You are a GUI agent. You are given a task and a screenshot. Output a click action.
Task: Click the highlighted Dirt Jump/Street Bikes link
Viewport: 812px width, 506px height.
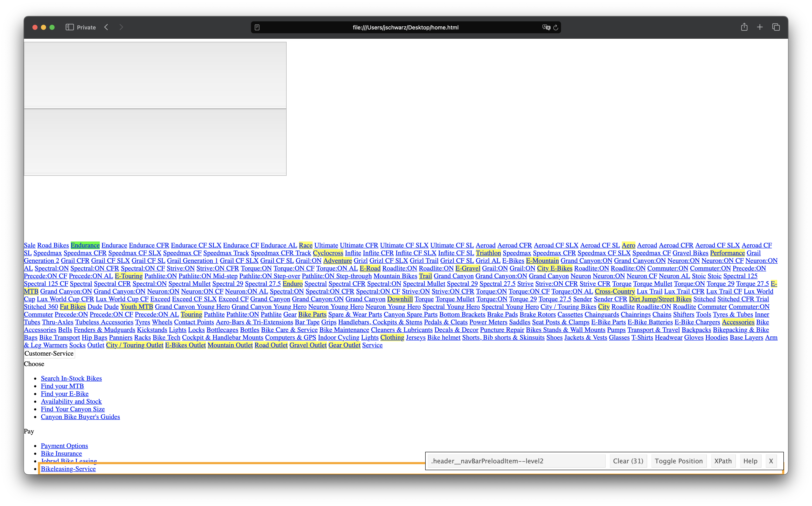pos(660,299)
